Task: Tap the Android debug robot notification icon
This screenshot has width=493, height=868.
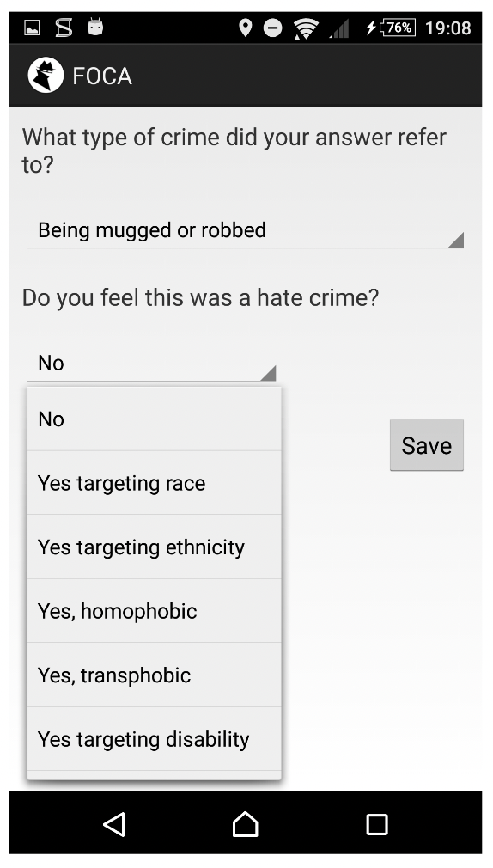Action: pyautogui.click(x=95, y=27)
